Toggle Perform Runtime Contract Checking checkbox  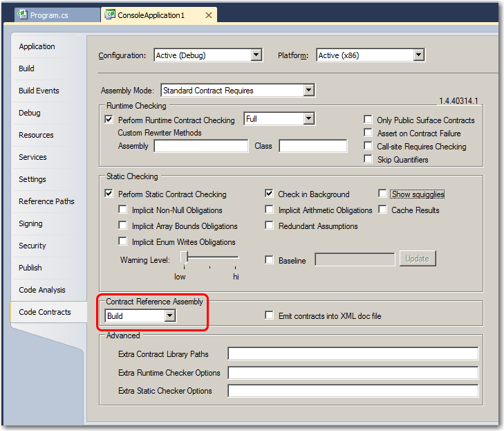109,120
